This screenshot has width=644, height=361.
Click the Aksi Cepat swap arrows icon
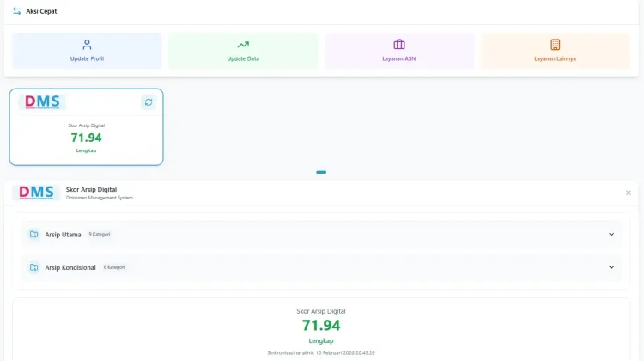[17, 11]
